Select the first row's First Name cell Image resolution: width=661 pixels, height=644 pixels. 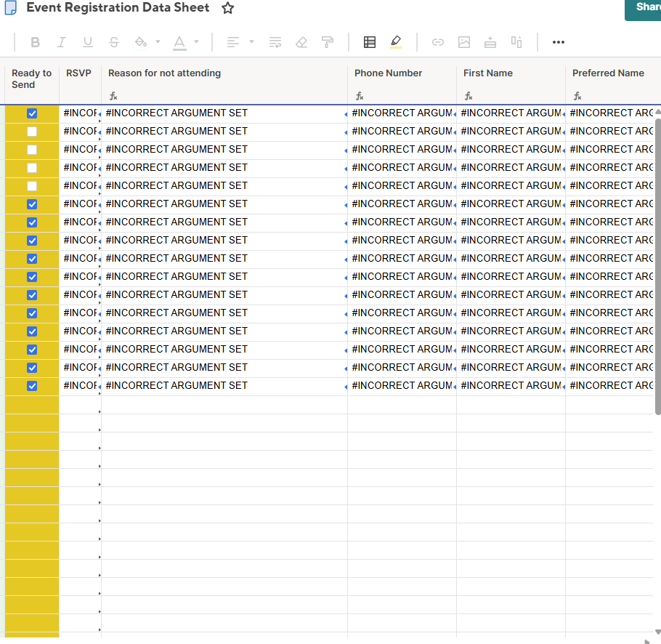point(511,113)
